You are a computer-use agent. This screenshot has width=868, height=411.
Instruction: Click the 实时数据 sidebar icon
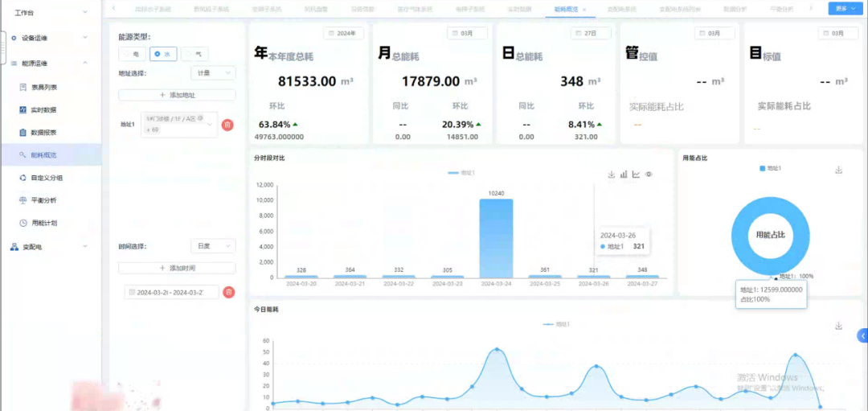point(23,109)
